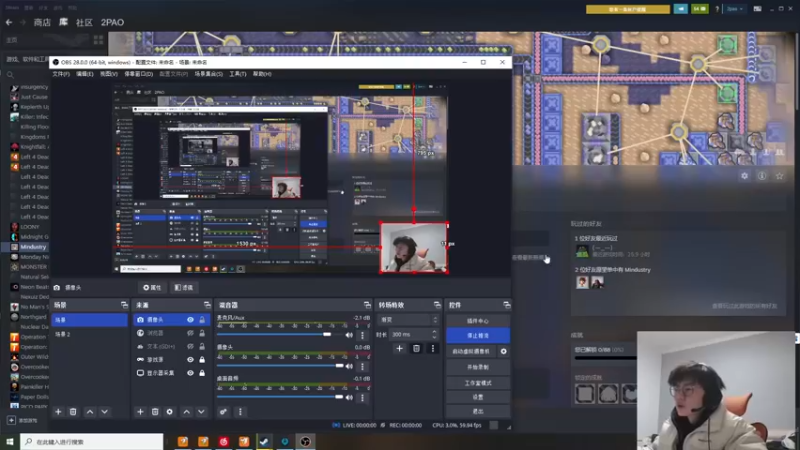Click 开始录制 to start recording
This screenshot has height=450, width=800.
[478, 367]
